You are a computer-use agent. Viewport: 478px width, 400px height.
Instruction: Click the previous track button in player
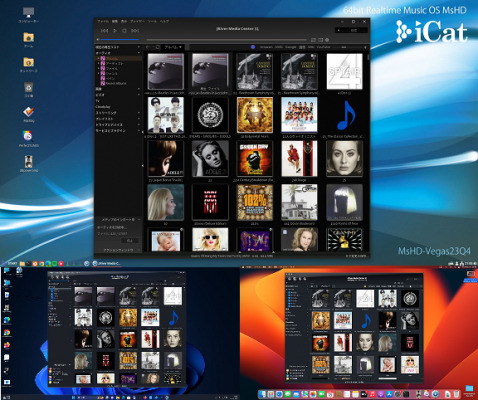pyautogui.click(x=104, y=31)
